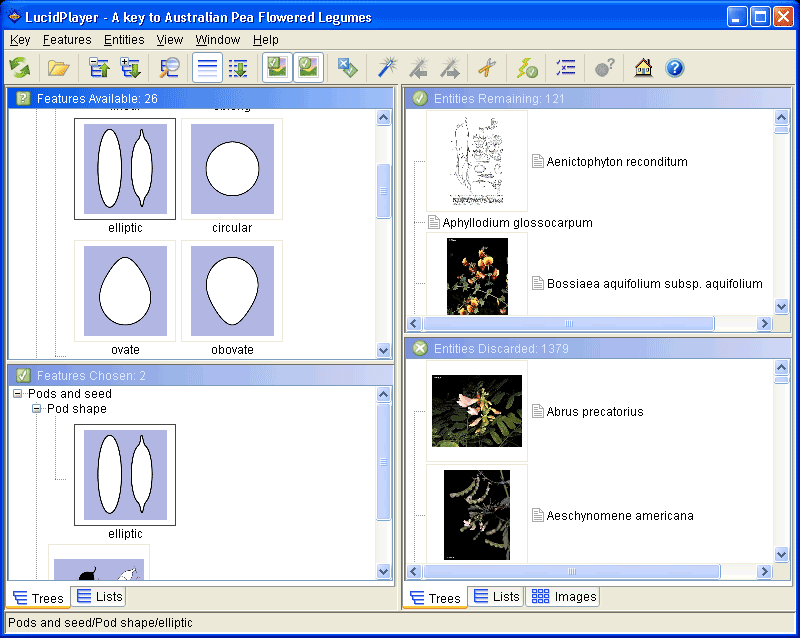Image resolution: width=800 pixels, height=638 pixels.
Task: Select Abrus precatorius in discarded entities
Action: (594, 412)
